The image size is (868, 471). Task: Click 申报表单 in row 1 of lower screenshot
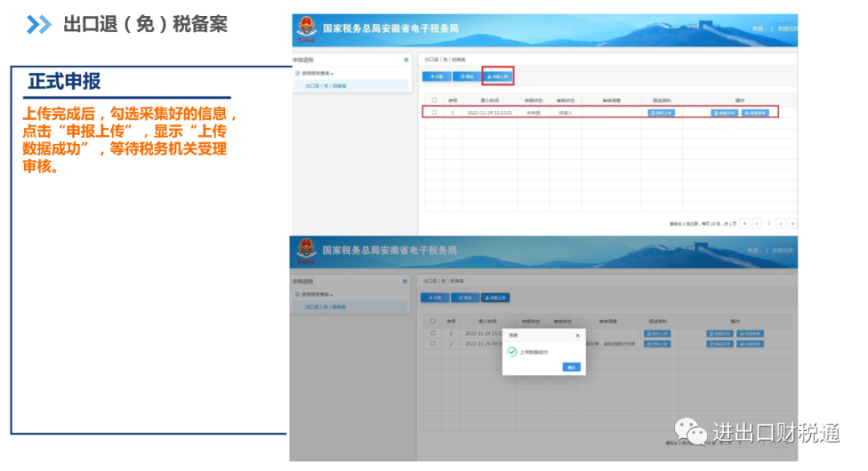click(751, 334)
